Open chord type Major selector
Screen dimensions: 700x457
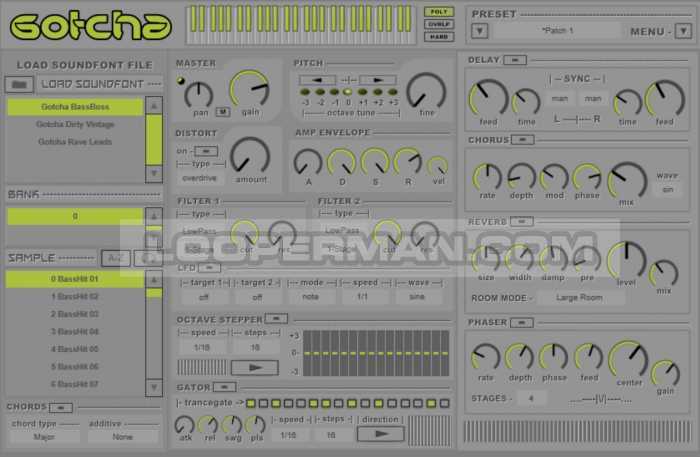tap(44, 437)
